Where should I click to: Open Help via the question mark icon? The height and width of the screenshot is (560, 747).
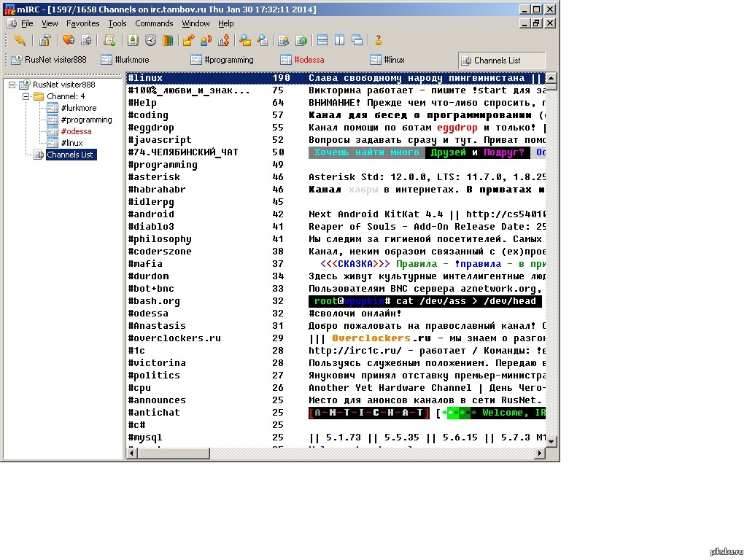[x=377, y=40]
